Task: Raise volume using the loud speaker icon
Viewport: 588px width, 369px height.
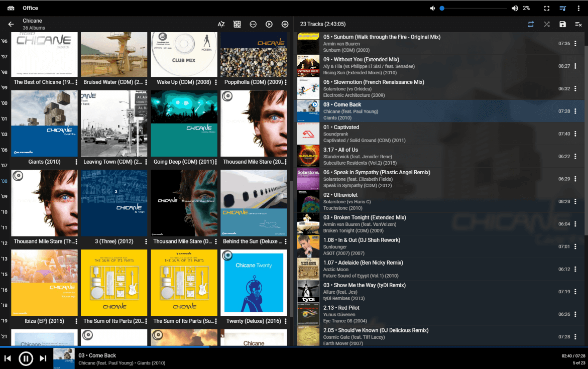Action: [x=515, y=8]
